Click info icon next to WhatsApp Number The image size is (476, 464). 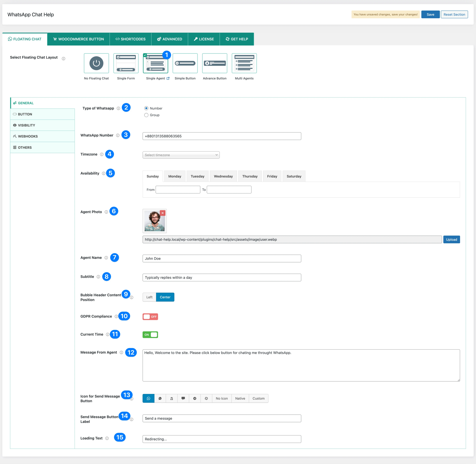(x=118, y=135)
